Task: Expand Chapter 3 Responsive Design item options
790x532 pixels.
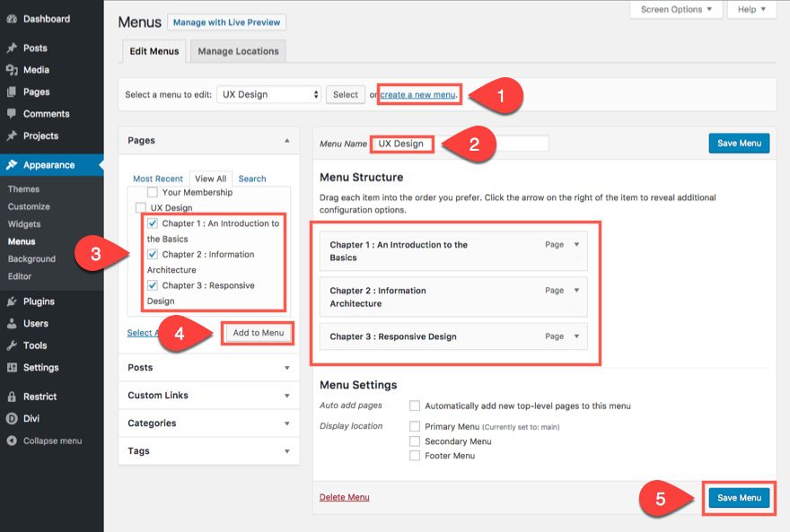Action: click(x=576, y=336)
